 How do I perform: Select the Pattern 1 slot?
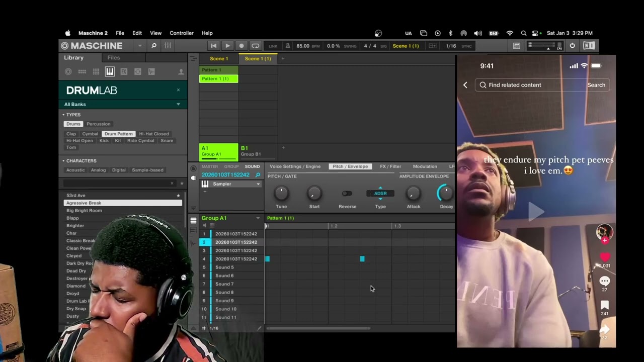[x=218, y=70]
